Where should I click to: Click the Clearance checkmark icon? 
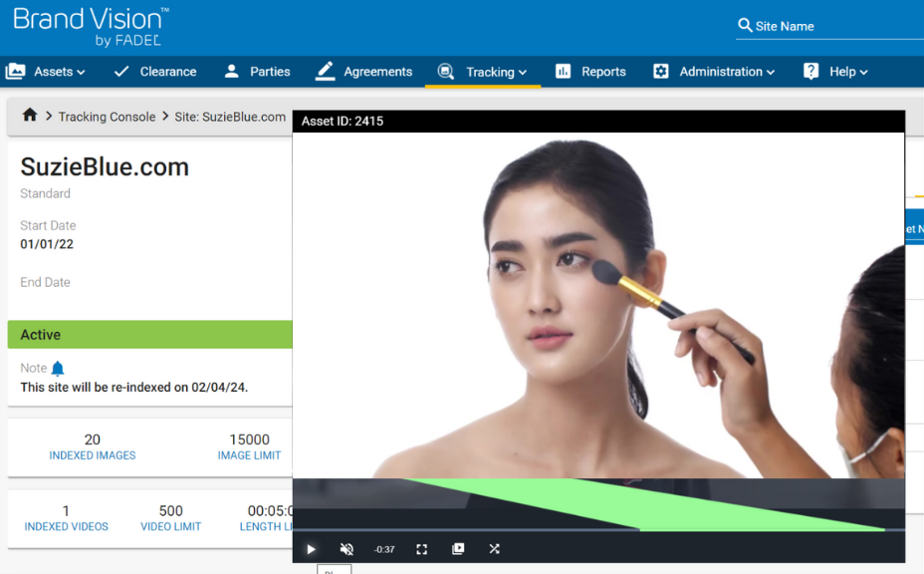[121, 72]
